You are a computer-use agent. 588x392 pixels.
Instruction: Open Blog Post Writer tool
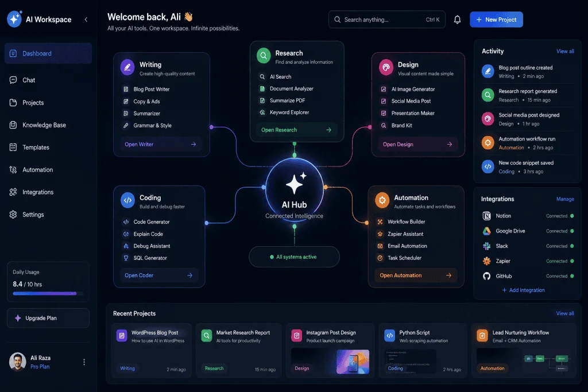(x=146, y=89)
